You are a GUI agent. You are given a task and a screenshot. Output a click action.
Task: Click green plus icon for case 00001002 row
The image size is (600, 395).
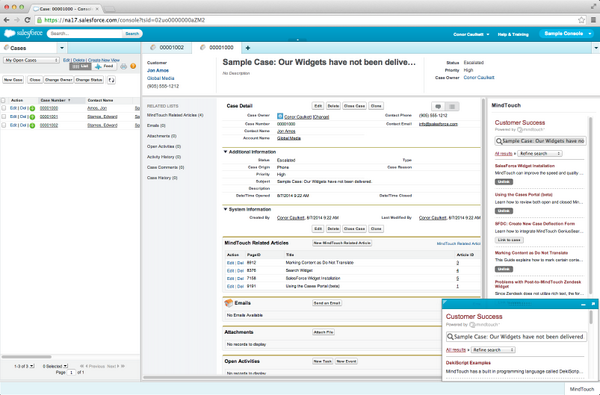pos(33,126)
